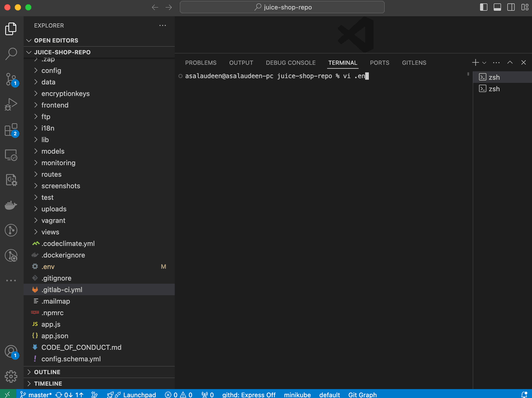
Task: Open Git Graph from the status bar
Action: (x=362, y=394)
